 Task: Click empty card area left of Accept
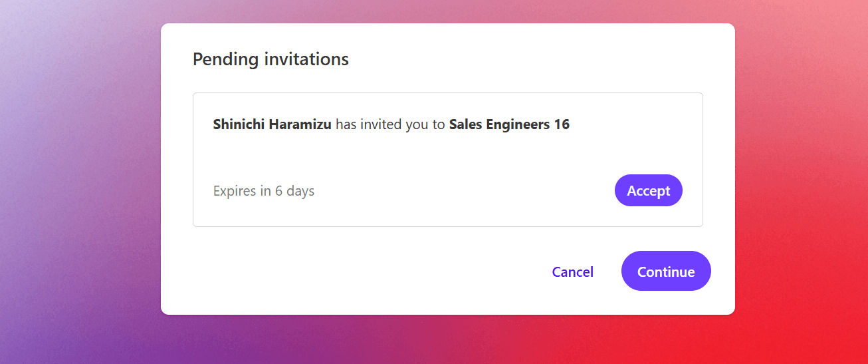(465, 191)
